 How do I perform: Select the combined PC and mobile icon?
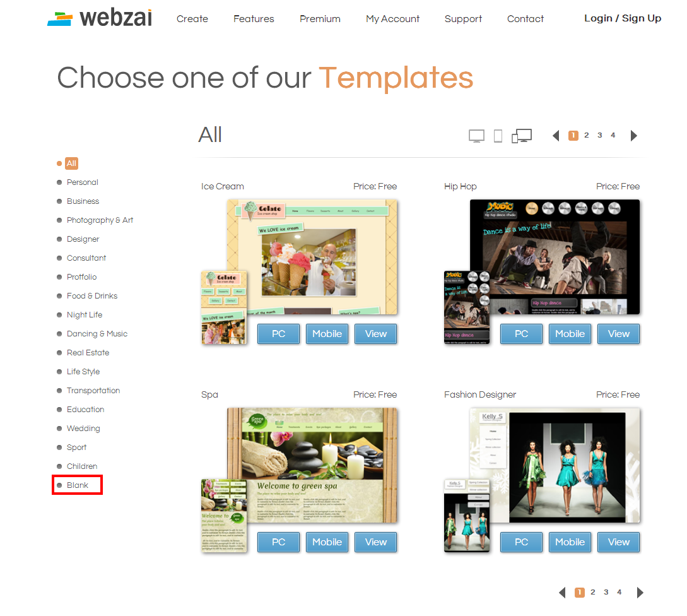pyautogui.click(x=521, y=136)
